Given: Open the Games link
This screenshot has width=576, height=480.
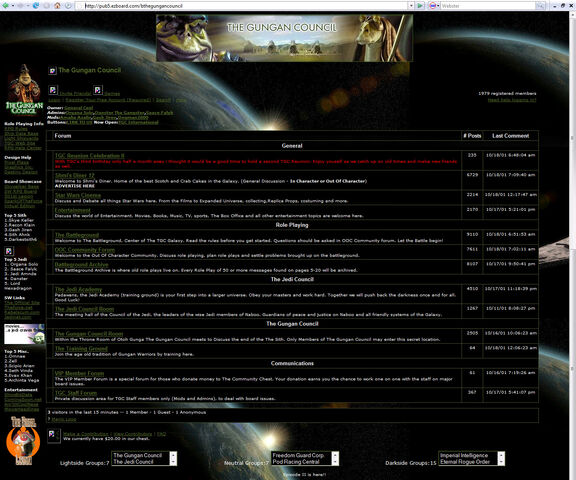Looking at the screenshot, I should point(112,94).
